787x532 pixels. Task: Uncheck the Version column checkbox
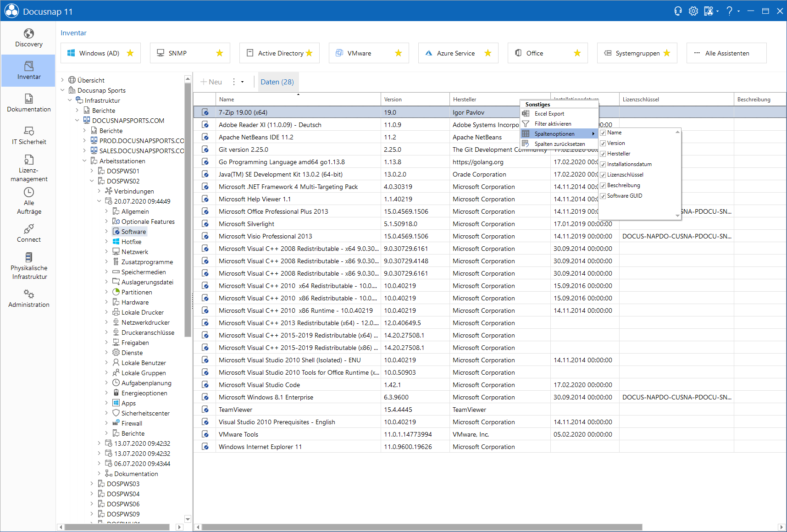[603, 144]
